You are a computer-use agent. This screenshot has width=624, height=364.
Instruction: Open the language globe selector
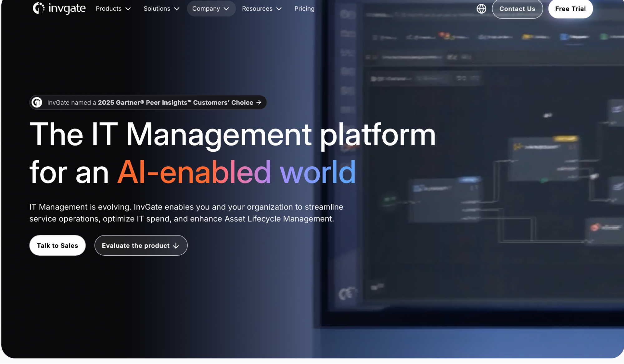coord(481,9)
